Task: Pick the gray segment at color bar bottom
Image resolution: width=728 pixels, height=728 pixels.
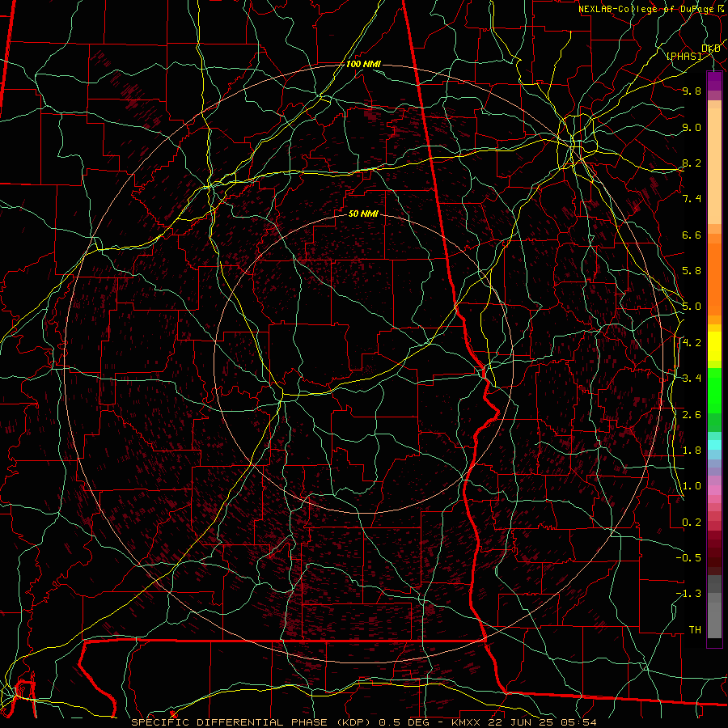Action: (x=714, y=620)
